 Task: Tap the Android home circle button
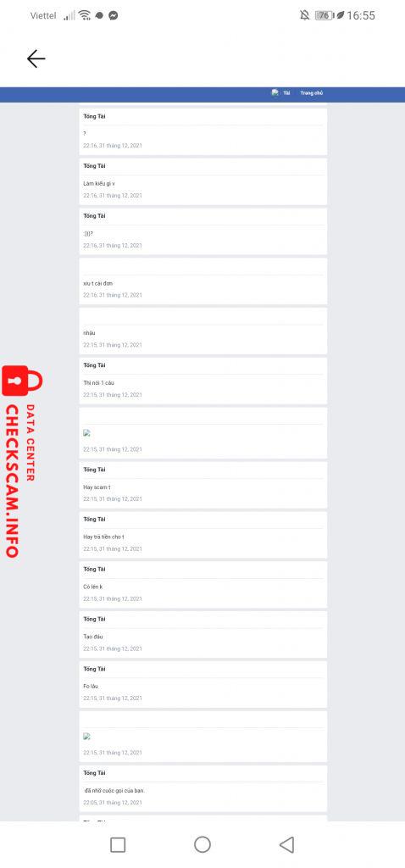[202, 844]
